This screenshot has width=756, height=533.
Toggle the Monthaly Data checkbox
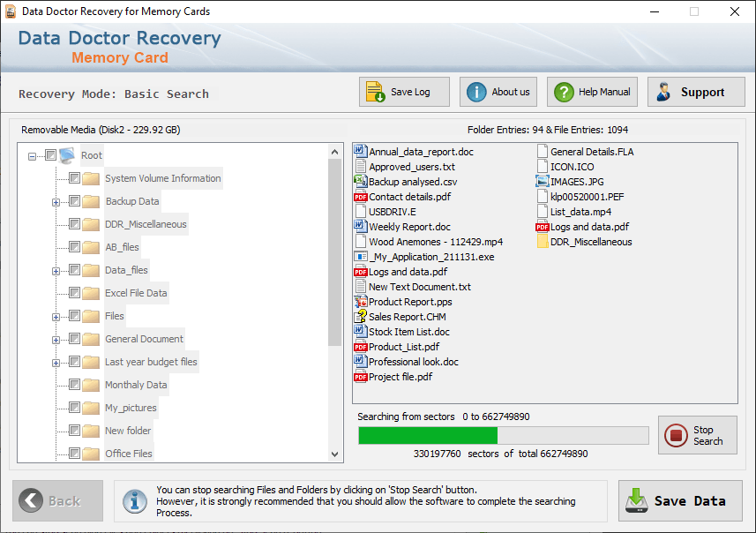[74, 385]
